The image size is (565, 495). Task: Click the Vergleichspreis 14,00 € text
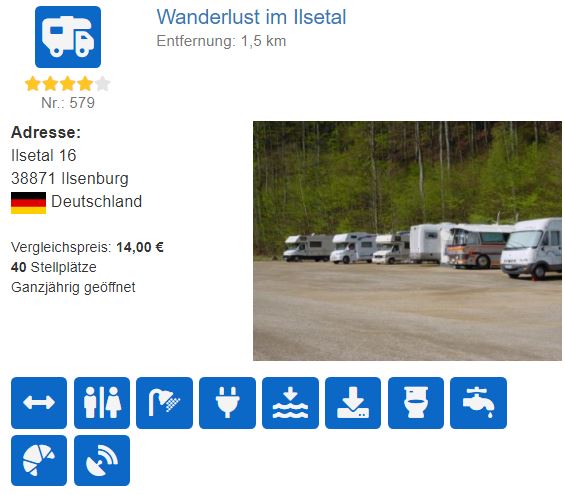pyautogui.click(x=87, y=247)
